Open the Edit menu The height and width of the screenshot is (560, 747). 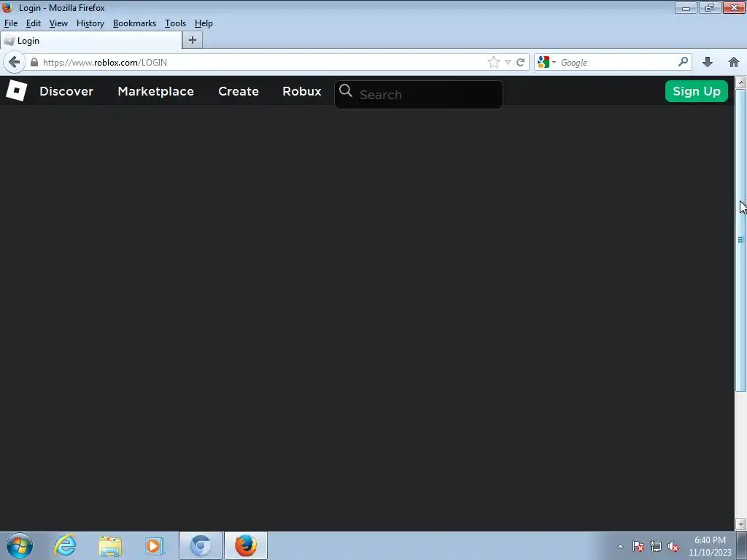pos(34,23)
